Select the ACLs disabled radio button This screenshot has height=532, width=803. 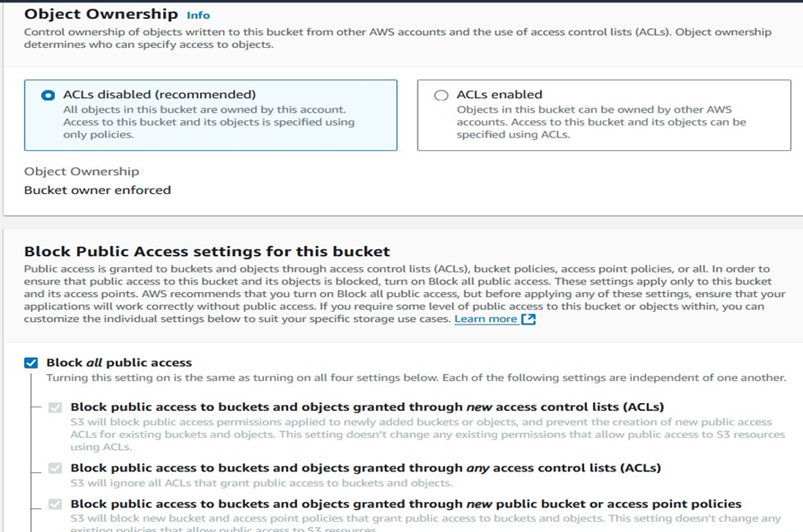[x=49, y=95]
